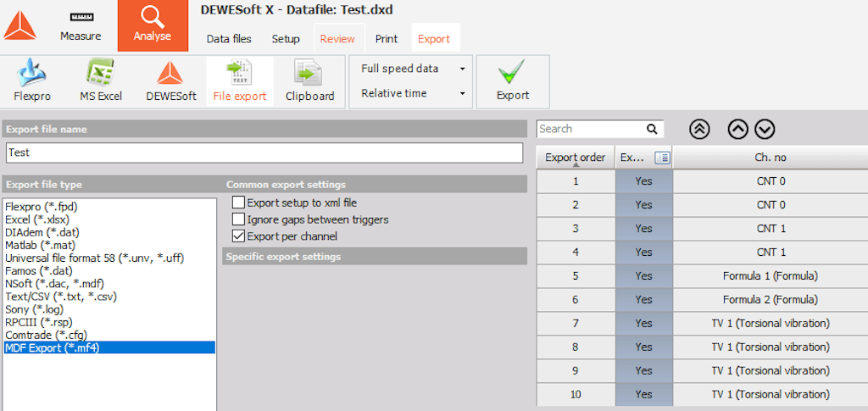868x411 pixels.
Task: Select Text/CSV (*.txt, *.csv) file type
Action: 61,297
